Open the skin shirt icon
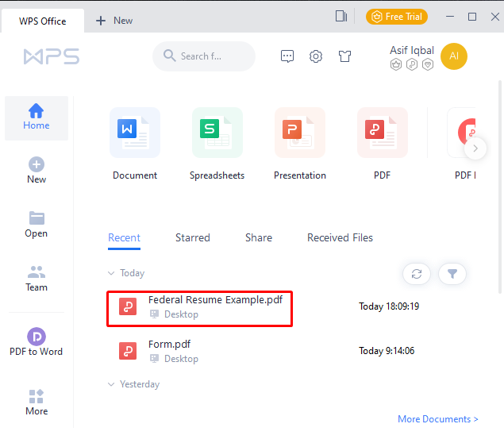Screen dimensions: 504x443 344,56
